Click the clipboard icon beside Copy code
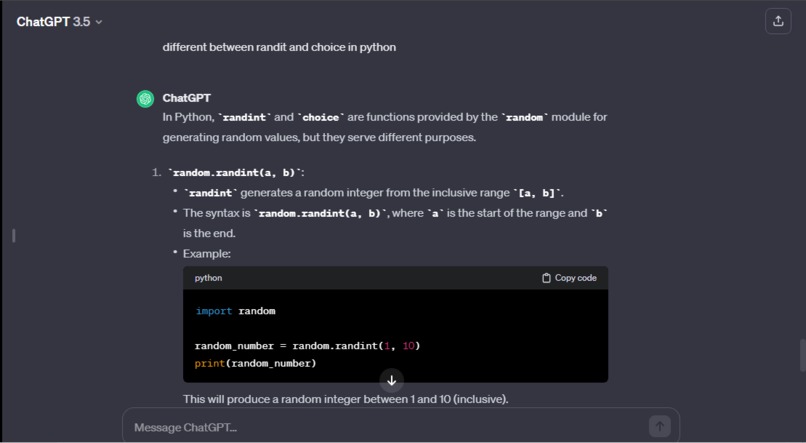Image resolution: width=806 pixels, height=443 pixels. (x=546, y=278)
